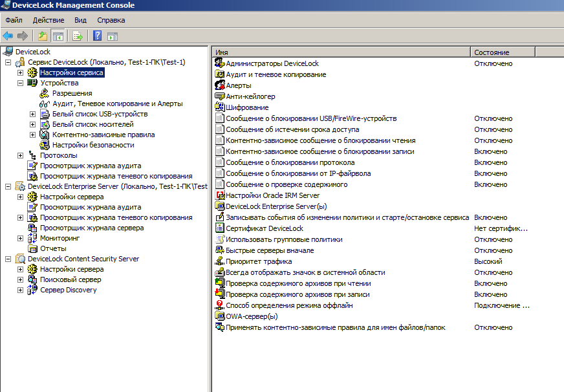Click the Способ определения режима оффлайн icon
This screenshot has width=564, height=392.
219,305
